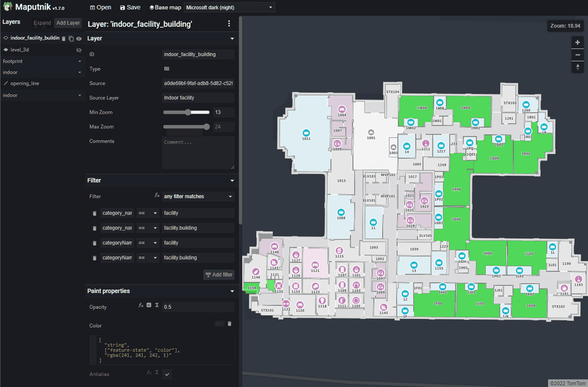The height and width of the screenshot is (387, 588).
Task: Open the Base map style dropdown
Action: click(229, 7)
